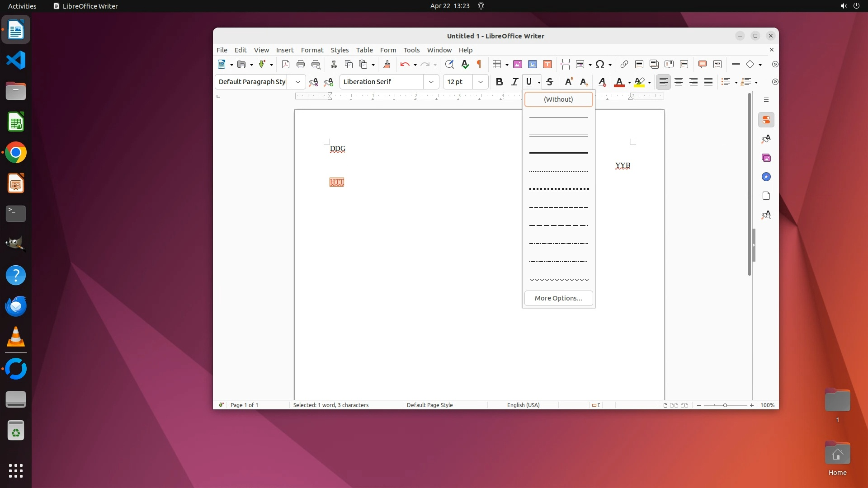Click the Export as PDF icon
This screenshot has width=868, height=488.
coord(285,64)
